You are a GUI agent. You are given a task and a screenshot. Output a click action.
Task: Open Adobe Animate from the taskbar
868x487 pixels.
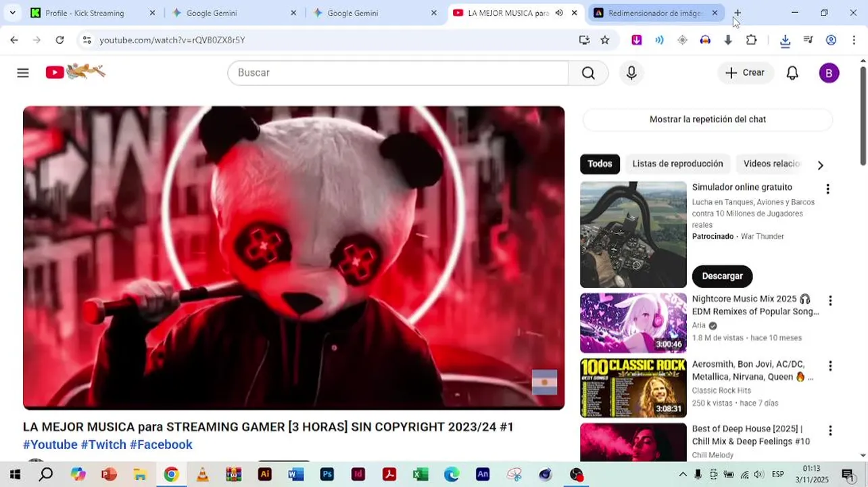[483, 474]
